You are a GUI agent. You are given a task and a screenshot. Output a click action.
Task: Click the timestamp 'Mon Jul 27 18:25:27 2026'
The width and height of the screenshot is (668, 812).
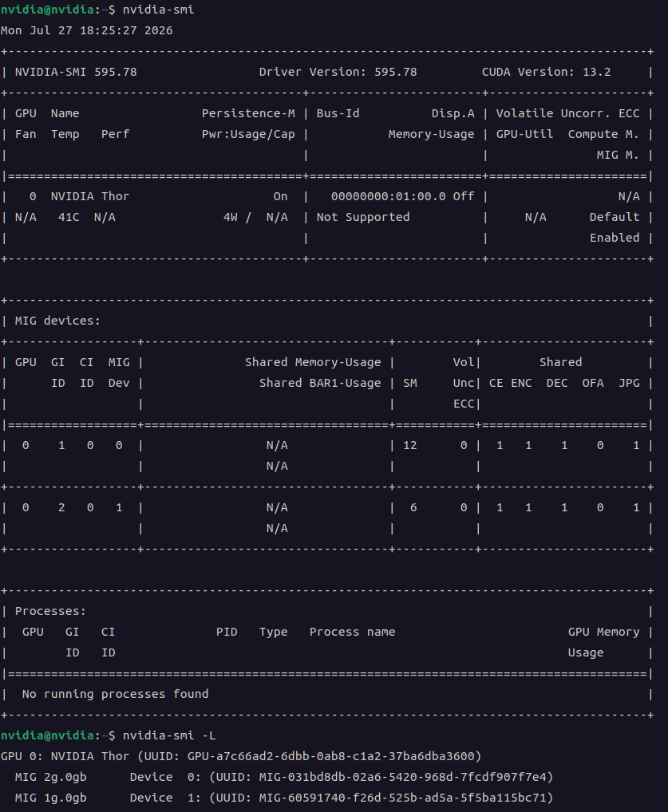(86, 30)
